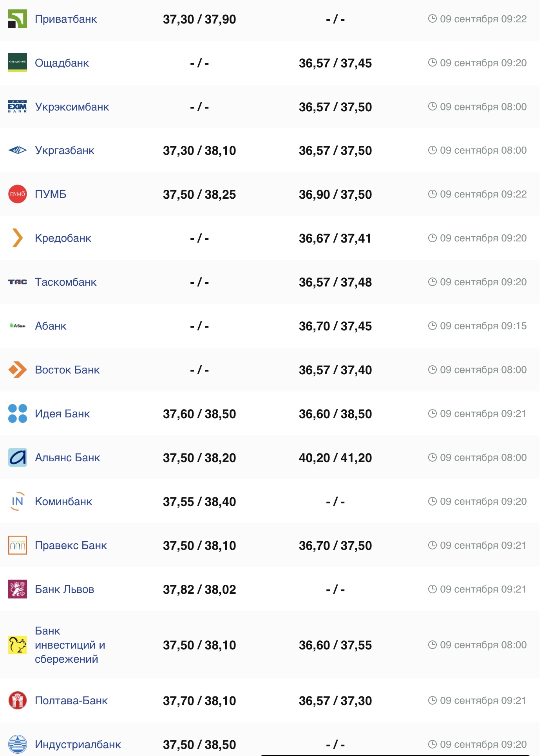
Task: Click the Альянс Банк logo icon
Action: (18, 457)
